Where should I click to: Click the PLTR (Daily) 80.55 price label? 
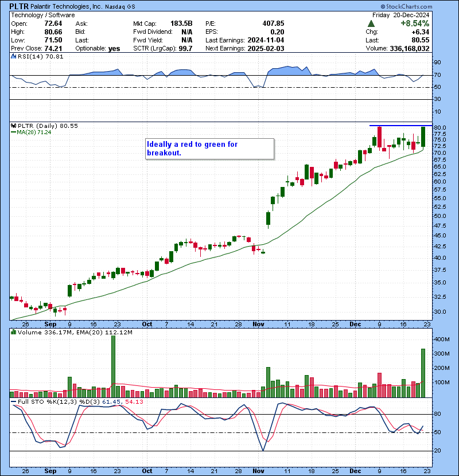[x=48, y=126]
